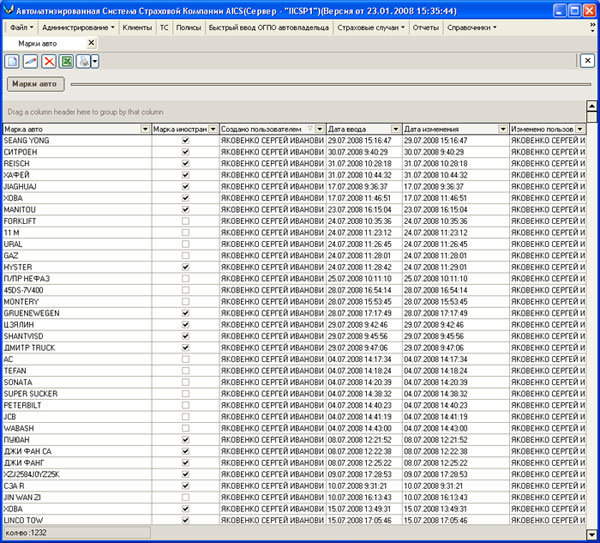Click the Марки авто section button
600x543 pixels.
point(35,84)
